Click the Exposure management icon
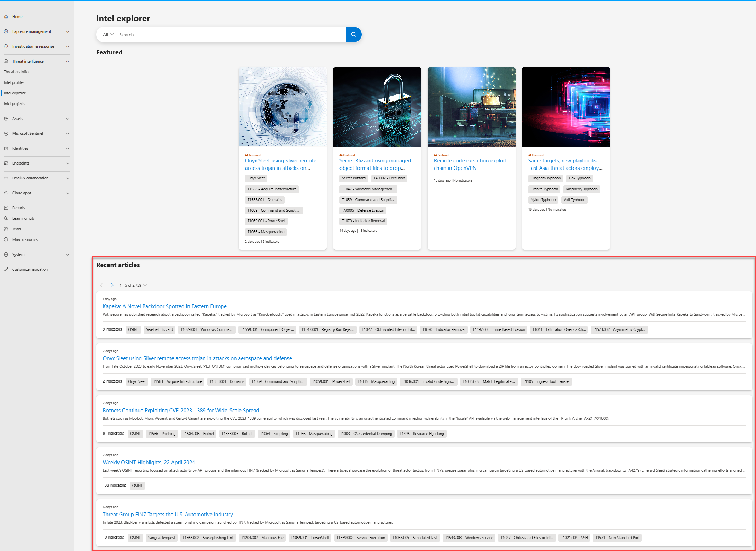 click(x=6, y=31)
